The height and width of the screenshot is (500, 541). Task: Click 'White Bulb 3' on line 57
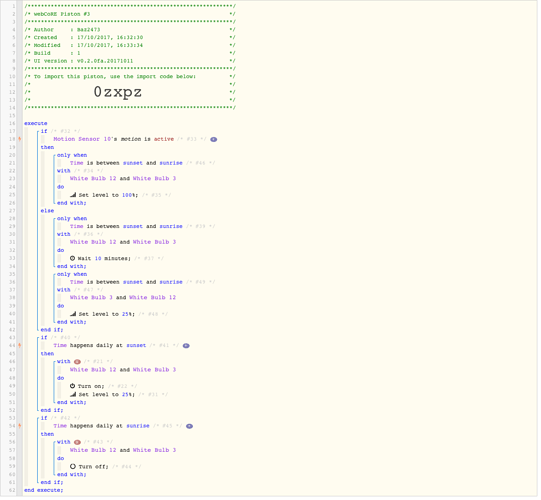click(155, 451)
